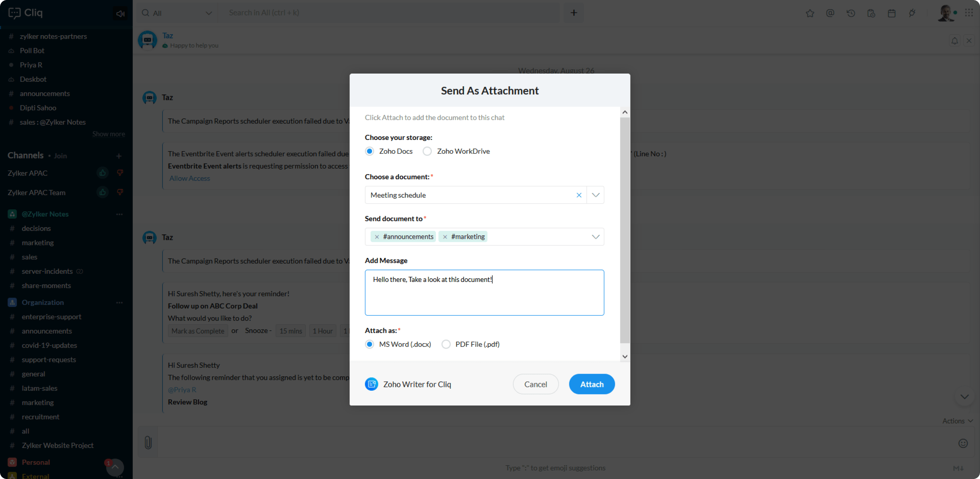Click Show more in the sidebar
Image resolution: width=980 pixels, height=479 pixels.
tap(108, 134)
